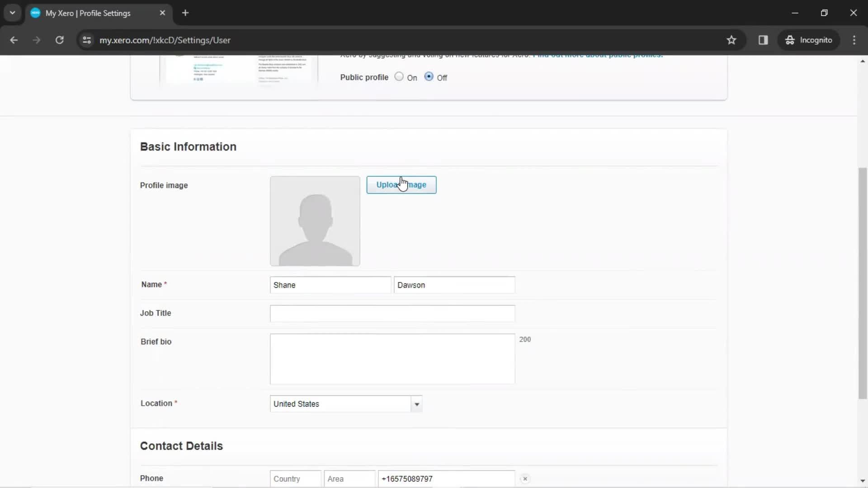Open the tab search dropdown arrow

(12, 13)
